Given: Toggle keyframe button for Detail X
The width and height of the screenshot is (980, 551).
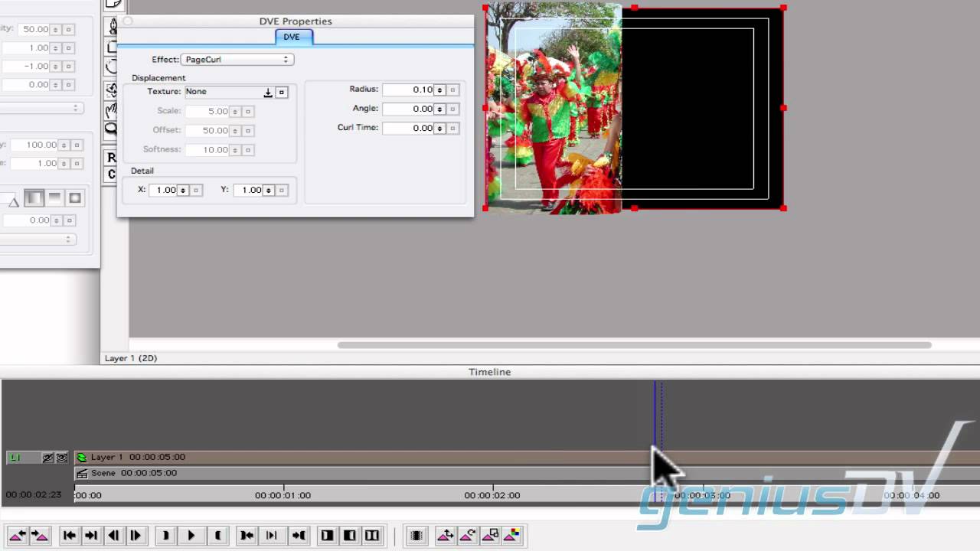Looking at the screenshot, I should click(x=196, y=191).
